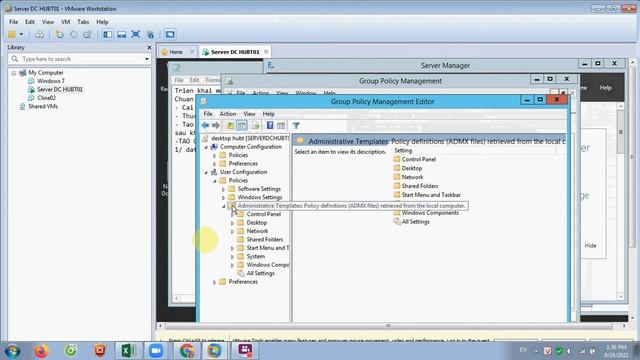Click the Filter funnel icon

296,126
